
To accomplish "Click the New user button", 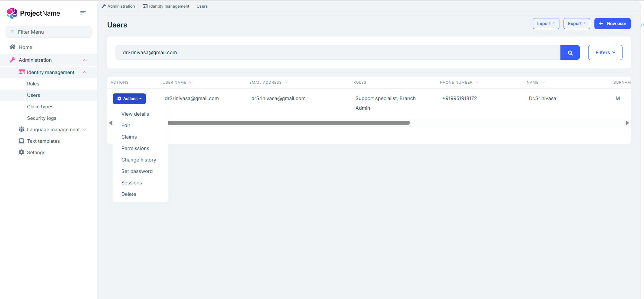I will [x=612, y=24].
